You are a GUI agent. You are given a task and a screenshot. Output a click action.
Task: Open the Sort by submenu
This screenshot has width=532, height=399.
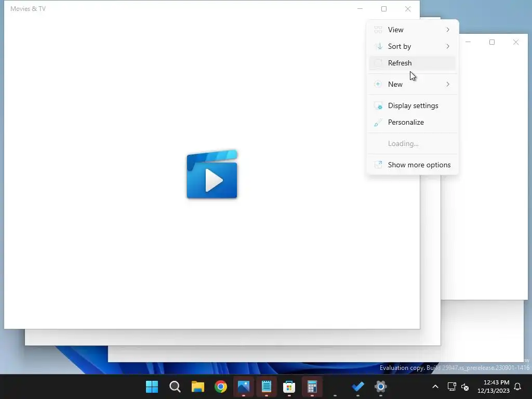click(x=412, y=46)
